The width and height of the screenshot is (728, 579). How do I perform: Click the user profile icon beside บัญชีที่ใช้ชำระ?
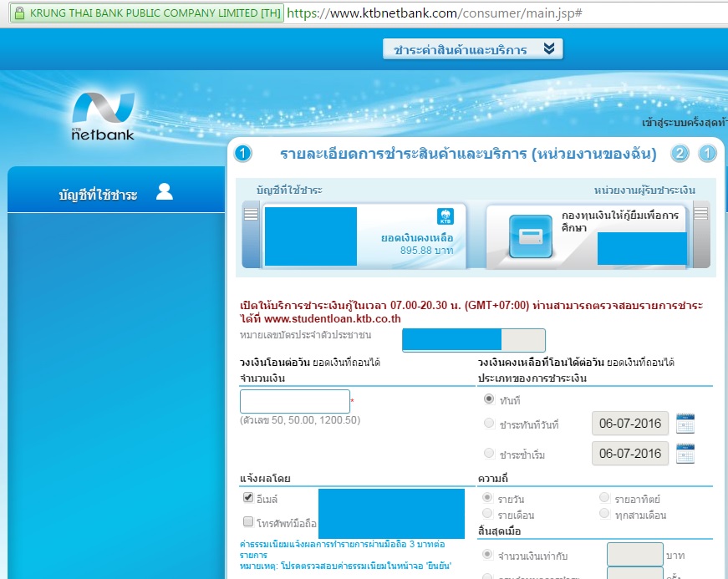tap(165, 191)
